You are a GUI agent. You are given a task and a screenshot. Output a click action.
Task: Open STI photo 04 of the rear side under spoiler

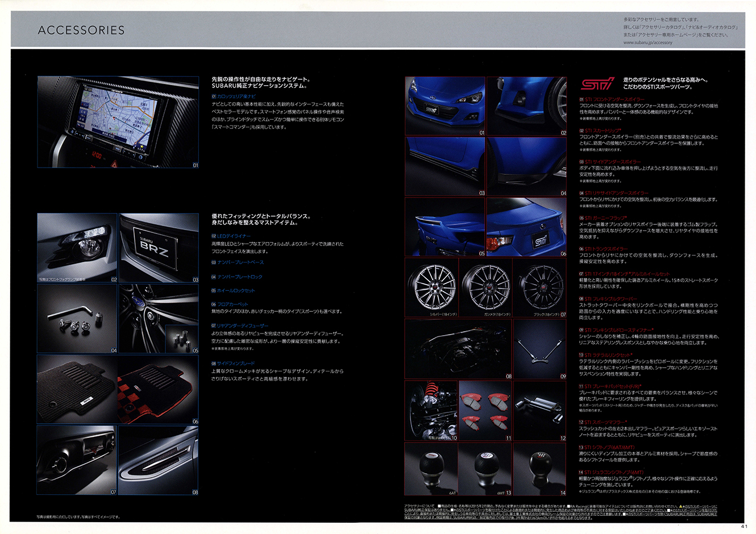pos(527,166)
